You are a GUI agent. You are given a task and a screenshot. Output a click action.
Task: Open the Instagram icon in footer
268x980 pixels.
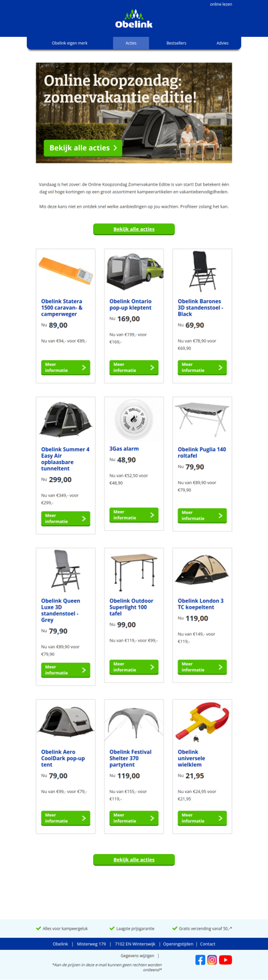212,960
